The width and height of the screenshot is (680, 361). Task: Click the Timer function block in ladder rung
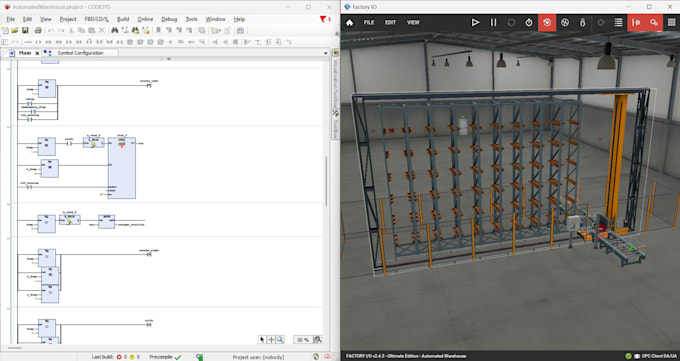tap(122, 168)
